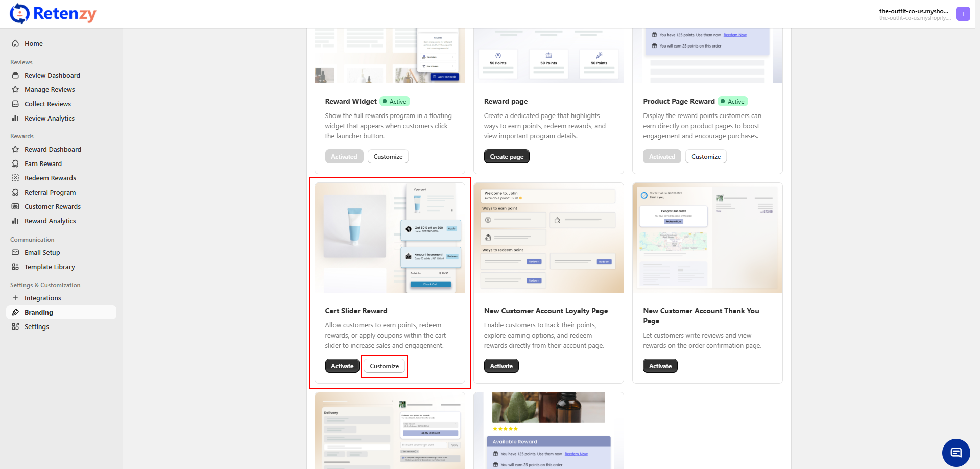Viewport: 980px width, 469px height.
Task: Click the "Cart Slider Reward" card title
Action: (356, 311)
